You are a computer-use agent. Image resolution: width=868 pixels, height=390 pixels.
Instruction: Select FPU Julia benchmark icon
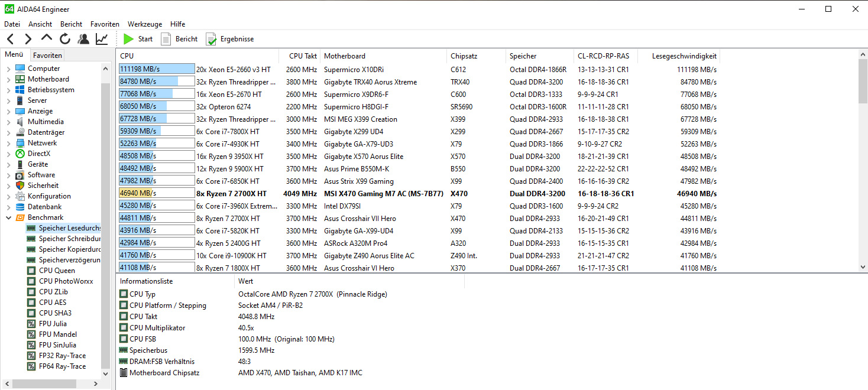pos(31,324)
